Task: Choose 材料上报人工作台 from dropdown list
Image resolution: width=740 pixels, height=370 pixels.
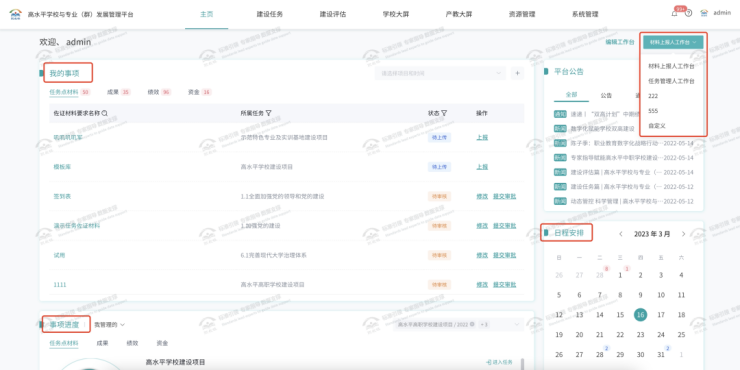Action: pyautogui.click(x=671, y=66)
